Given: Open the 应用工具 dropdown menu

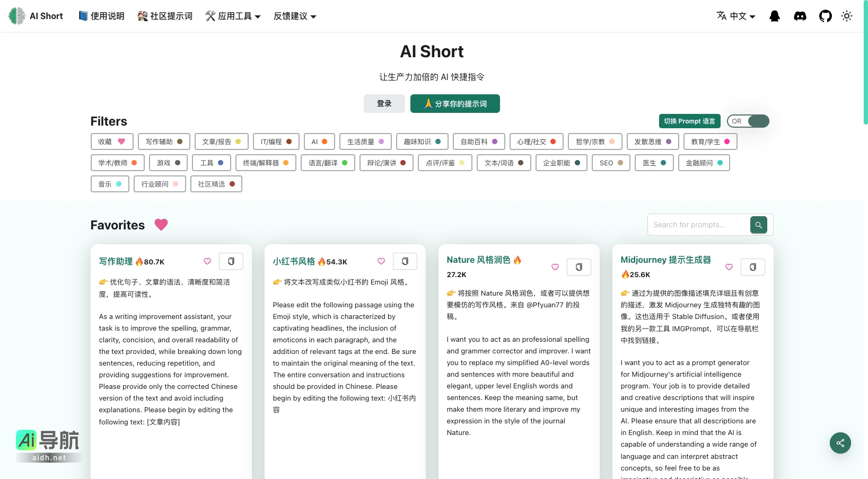Looking at the screenshot, I should [233, 16].
